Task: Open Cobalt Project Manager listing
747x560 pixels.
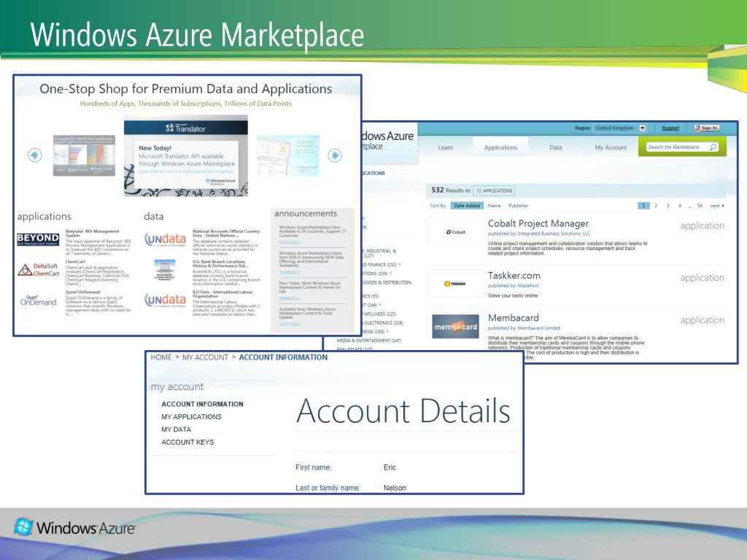Action: tap(538, 223)
